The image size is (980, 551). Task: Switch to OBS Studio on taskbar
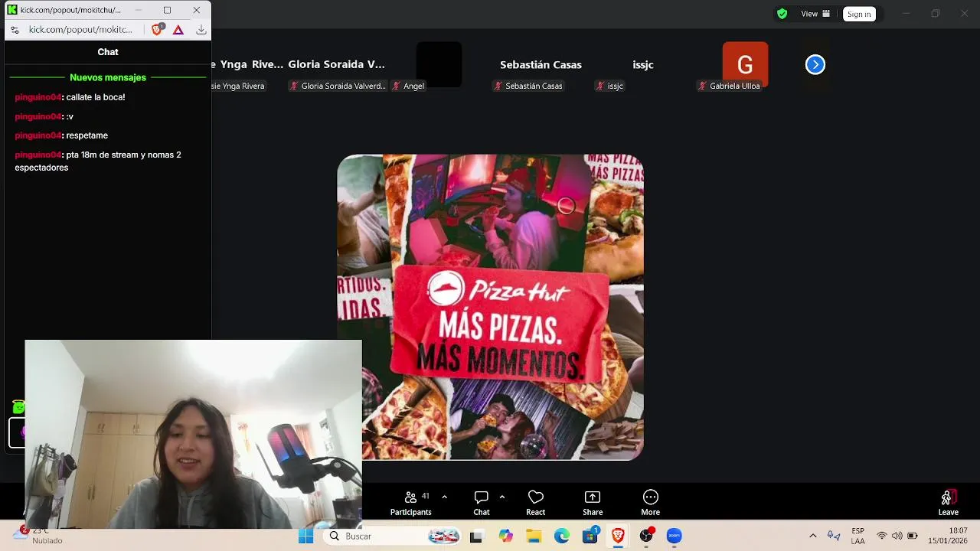[x=646, y=536]
